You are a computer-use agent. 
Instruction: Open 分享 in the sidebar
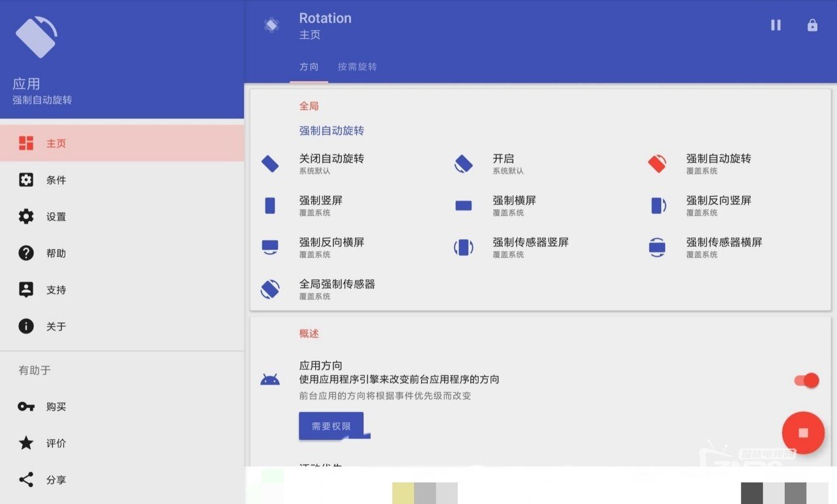pos(122,480)
